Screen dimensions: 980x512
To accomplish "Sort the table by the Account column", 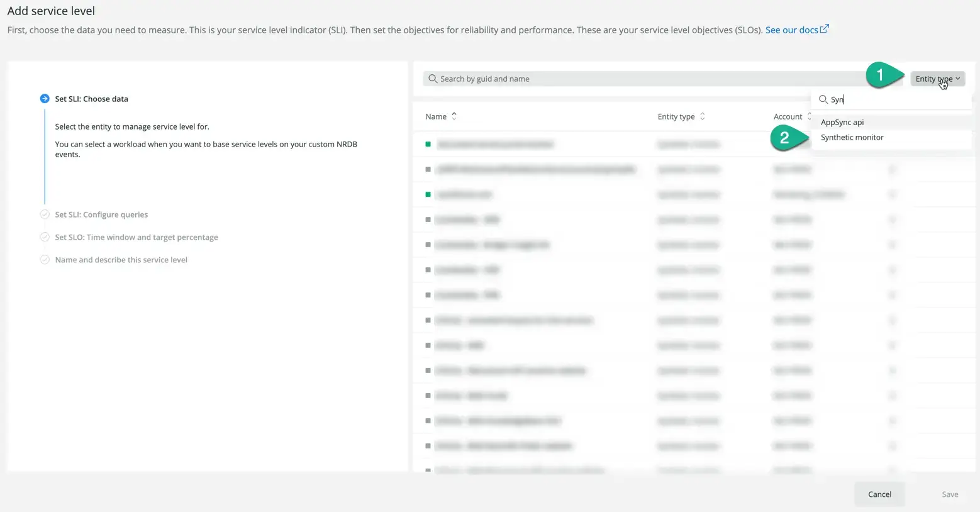I will click(x=793, y=116).
